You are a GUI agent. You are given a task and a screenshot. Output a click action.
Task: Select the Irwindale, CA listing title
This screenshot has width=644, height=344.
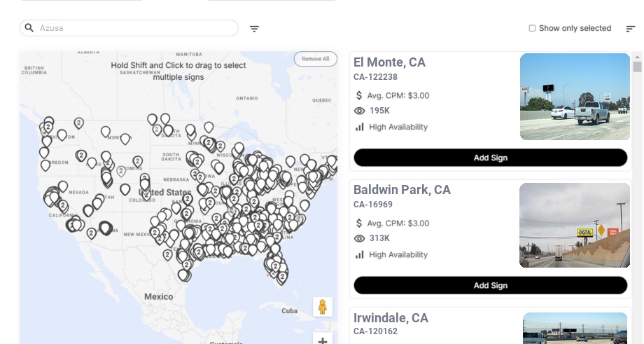(391, 318)
